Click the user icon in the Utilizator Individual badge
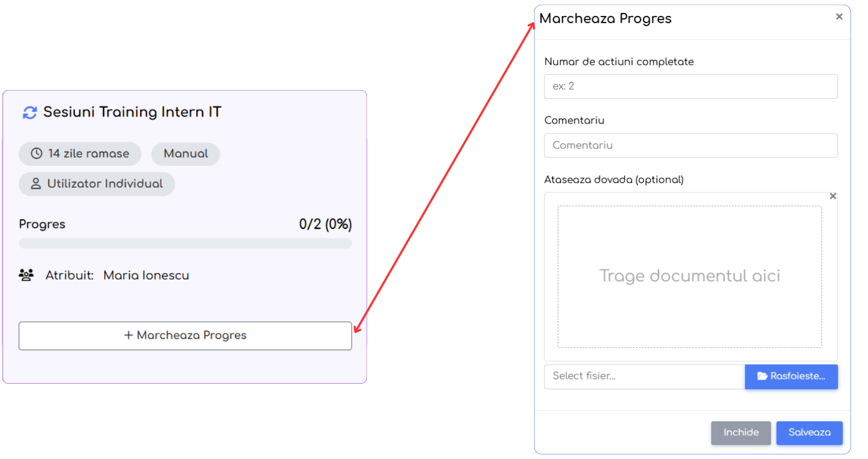 (36, 184)
